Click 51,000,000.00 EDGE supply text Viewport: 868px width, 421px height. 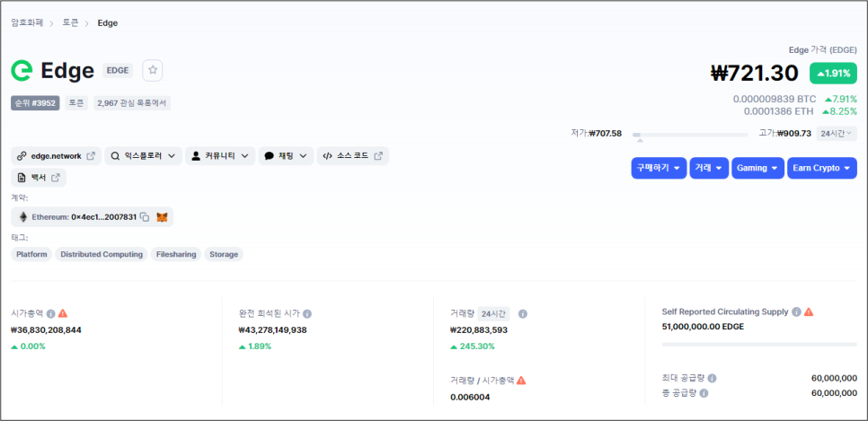click(x=703, y=327)
